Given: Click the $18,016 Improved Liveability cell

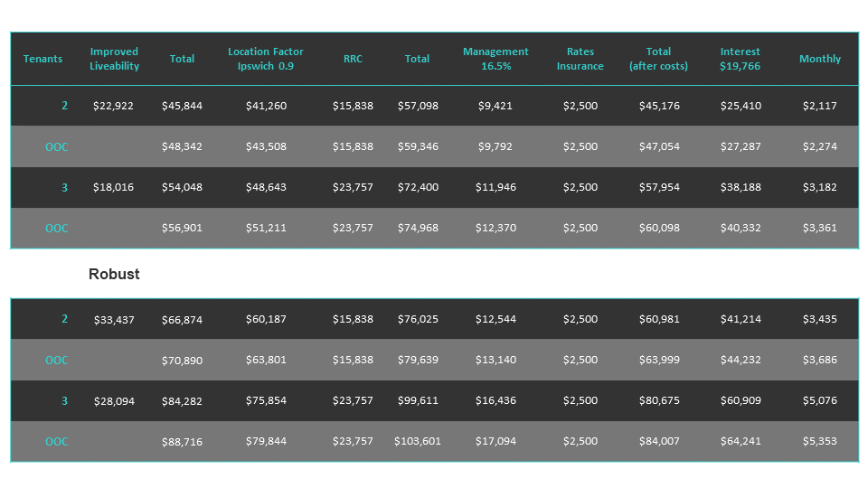Looking at the screenshot, I should point(114,187).
